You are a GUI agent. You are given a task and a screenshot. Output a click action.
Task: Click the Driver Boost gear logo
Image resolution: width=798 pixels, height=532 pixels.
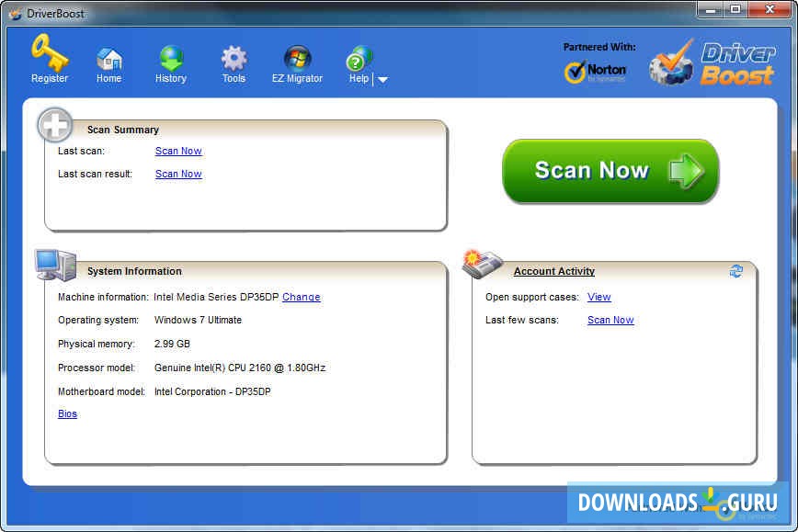[x=671, y=63]
